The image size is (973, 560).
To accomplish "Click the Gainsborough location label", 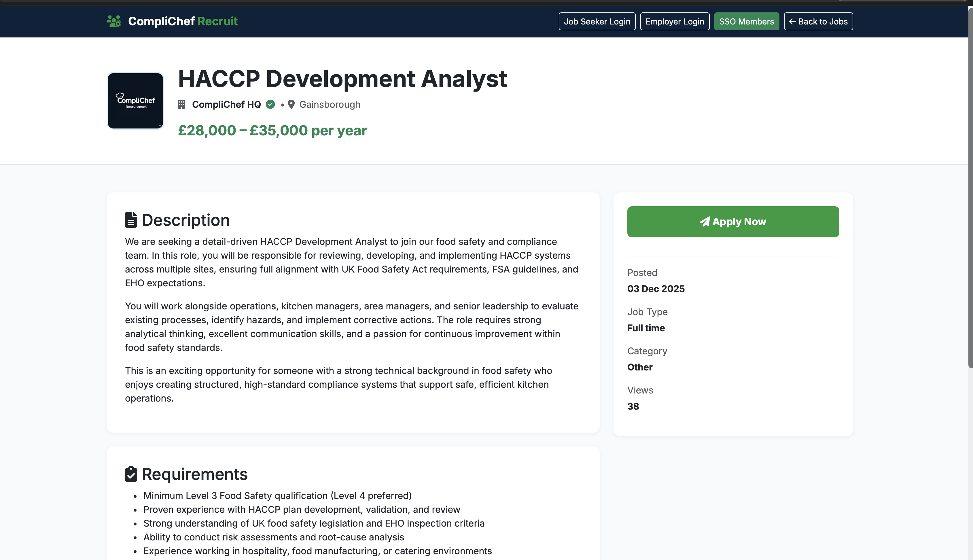I will pyautogui.click(x=330, y=104).
